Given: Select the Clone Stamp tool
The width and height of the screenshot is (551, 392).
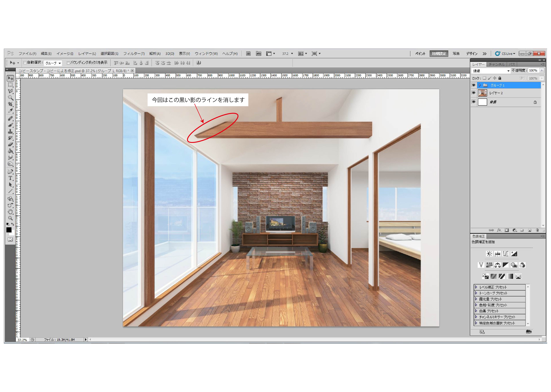Looking at the screenshot, I should pyautogui.click(x=10, y=131).
